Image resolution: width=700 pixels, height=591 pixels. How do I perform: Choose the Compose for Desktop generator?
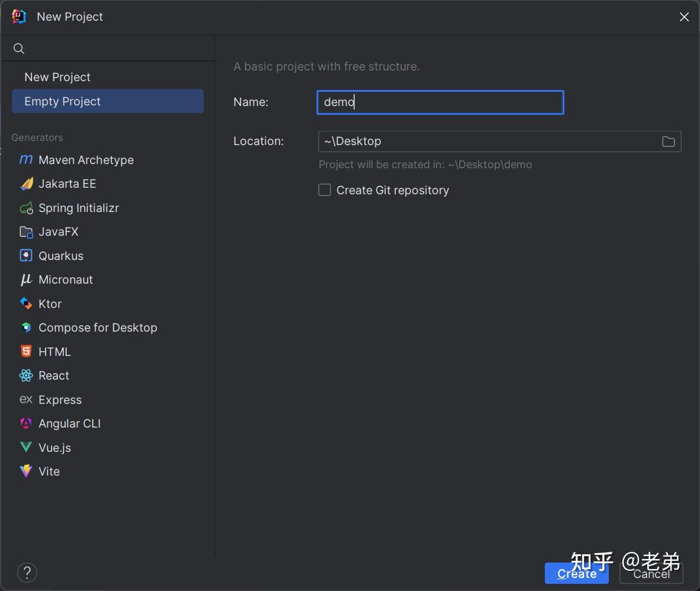tap(98, 327)
